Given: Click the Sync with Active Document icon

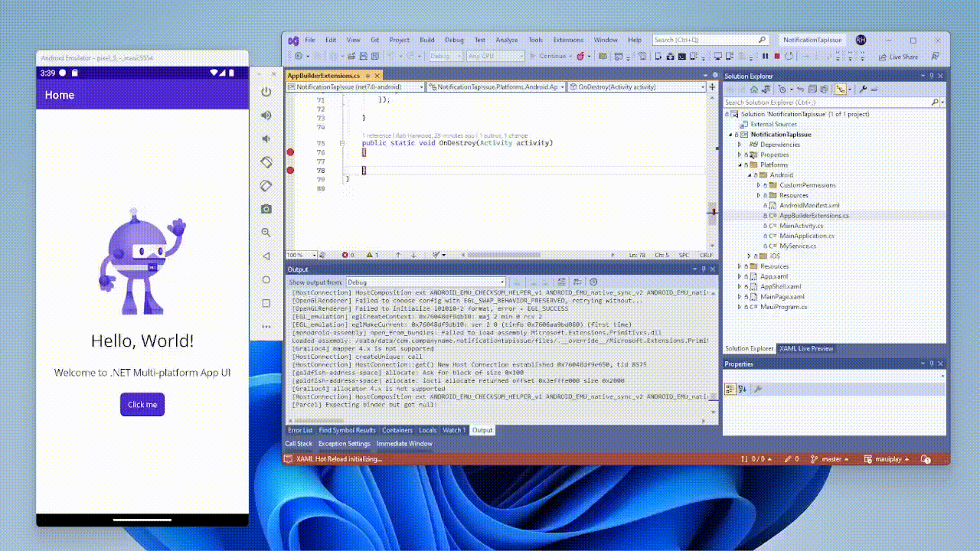Looking at the screenshot, I should point(800,90).
